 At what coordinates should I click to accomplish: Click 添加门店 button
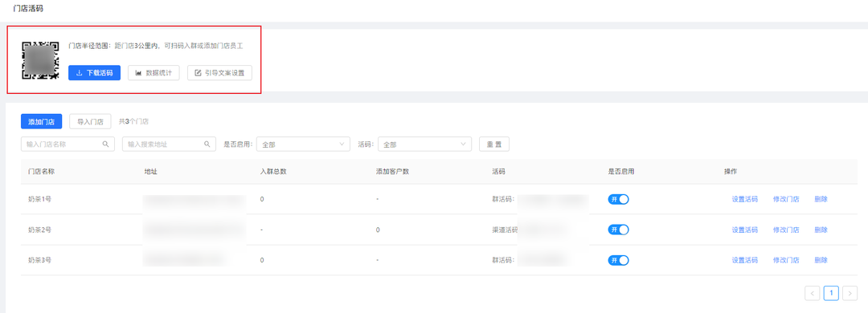point(42,122)
